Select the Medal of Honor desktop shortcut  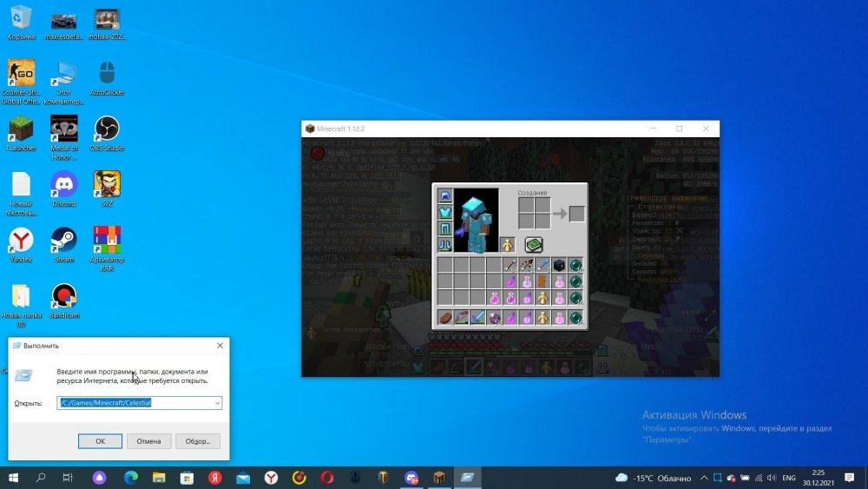(64, 138)
